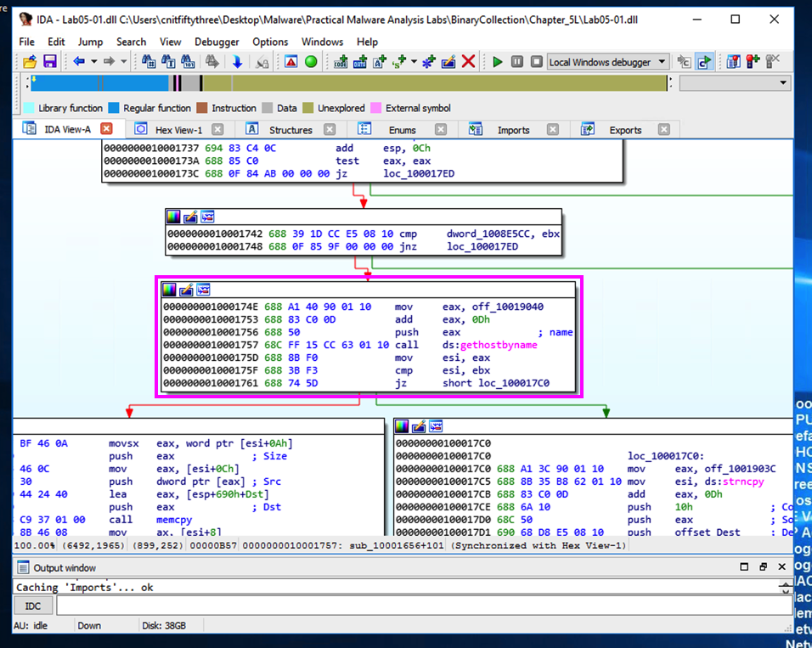Click the blue Jump back arrow
This screenshot has height=648, width=812.
coord(78,62)
